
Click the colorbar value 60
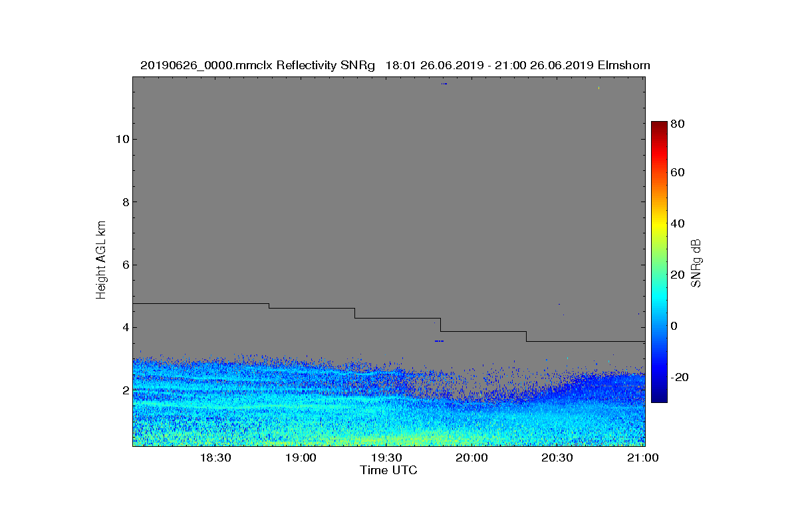(678, 173)
